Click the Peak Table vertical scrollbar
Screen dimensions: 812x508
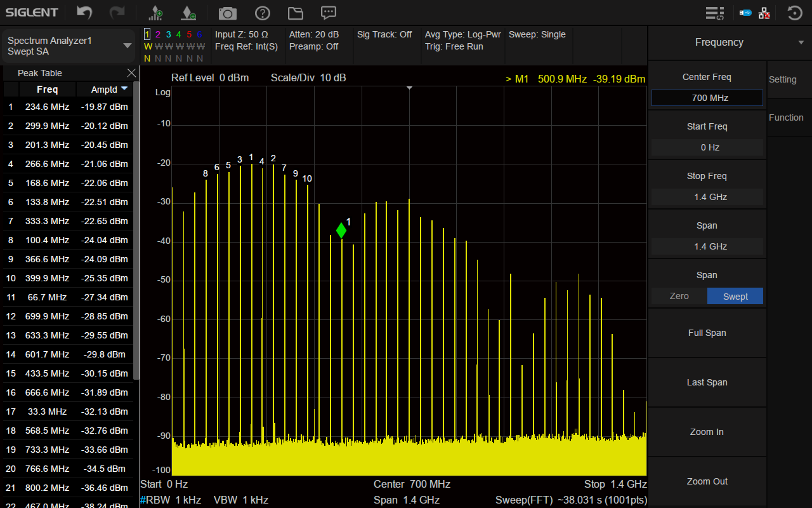click(x=136, y=229)
